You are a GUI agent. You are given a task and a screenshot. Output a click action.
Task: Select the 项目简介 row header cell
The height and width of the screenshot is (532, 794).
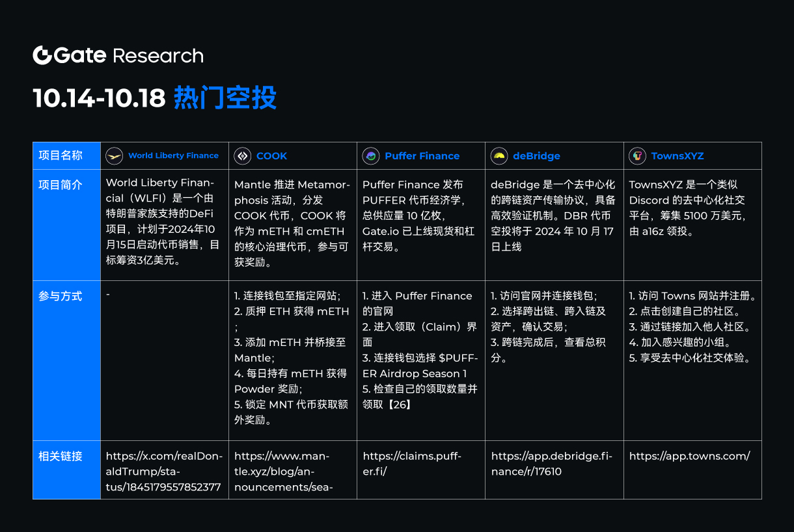point(61,185)
